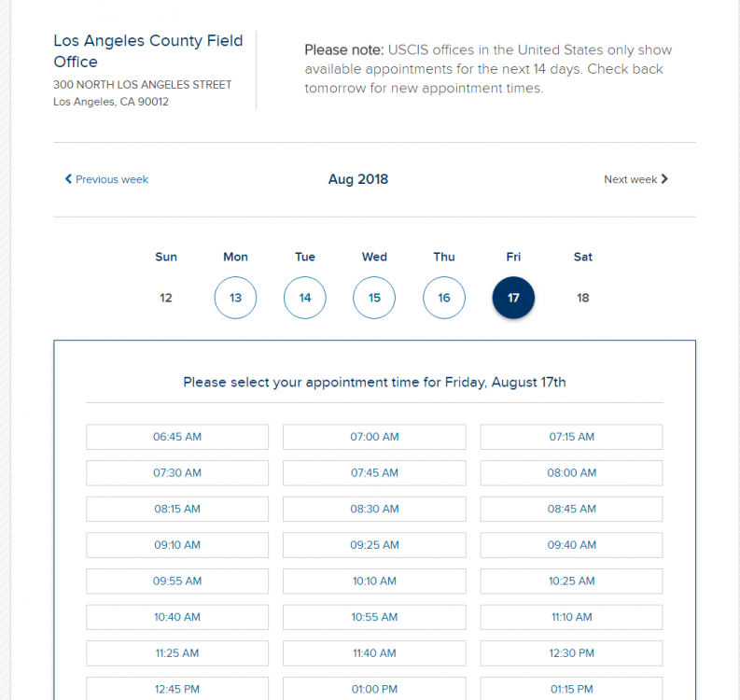The image size is (740, 700).
Task: Select Thursday the 16th date circle
Action: pos(444,298)
